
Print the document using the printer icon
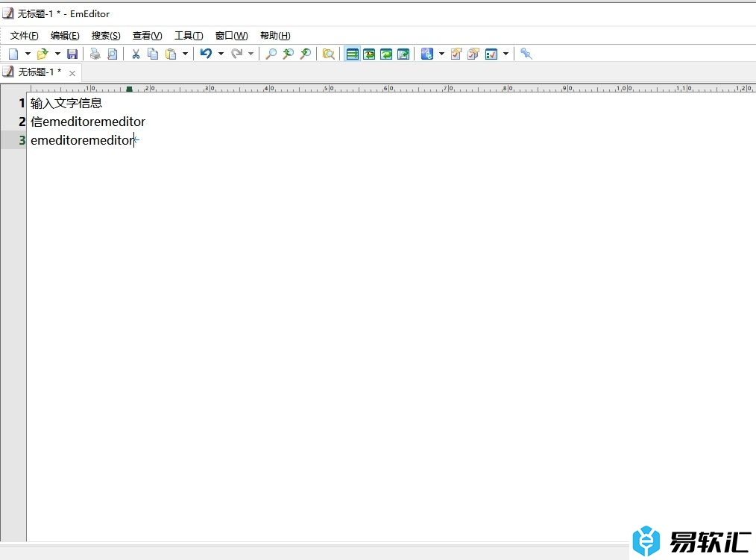click(x=95, y=54)
